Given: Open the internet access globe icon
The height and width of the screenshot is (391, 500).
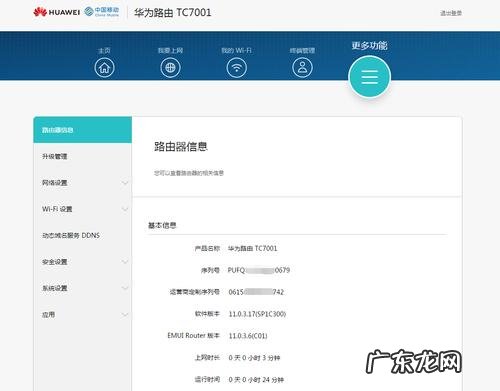Looking at the screenshot, I should pos(170,68).
